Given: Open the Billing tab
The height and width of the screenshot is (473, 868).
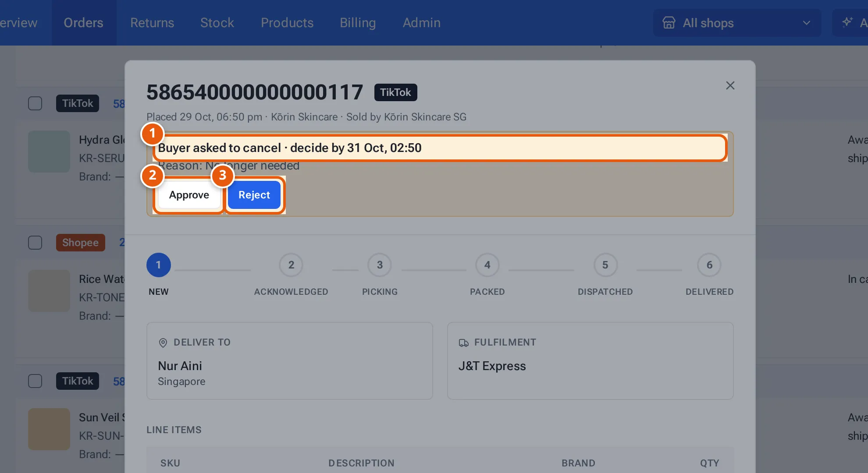Looking at the screenshot, I should (x=358, y=23).
